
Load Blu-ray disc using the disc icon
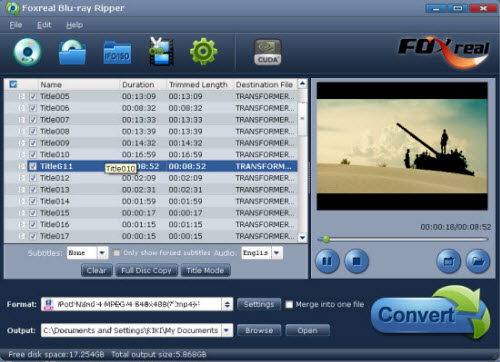[28, 52]
